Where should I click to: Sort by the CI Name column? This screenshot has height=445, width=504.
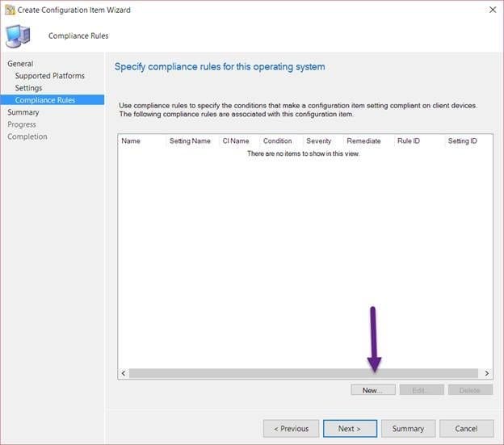pos(239,141)
